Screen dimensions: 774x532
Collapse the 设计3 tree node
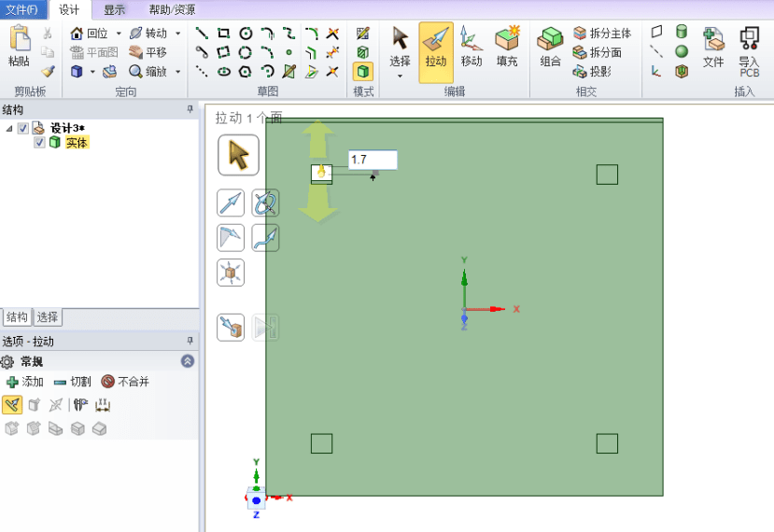(x=9, y=128)
